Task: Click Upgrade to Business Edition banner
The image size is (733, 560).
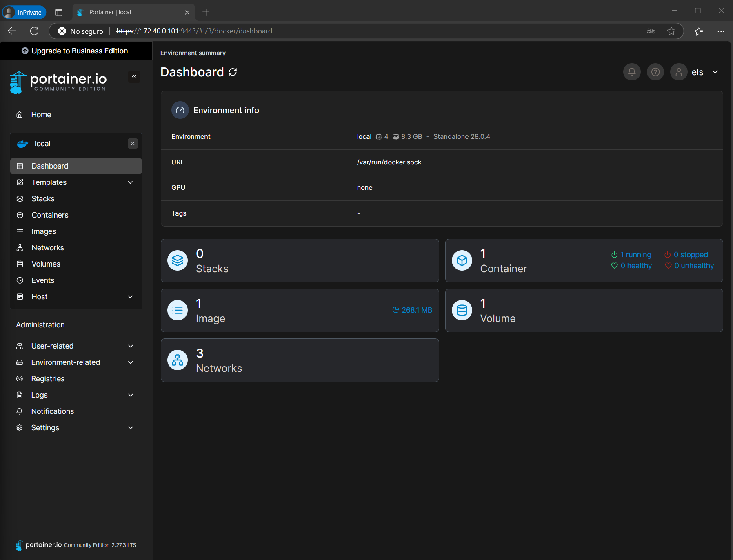Action: [76, 51]
